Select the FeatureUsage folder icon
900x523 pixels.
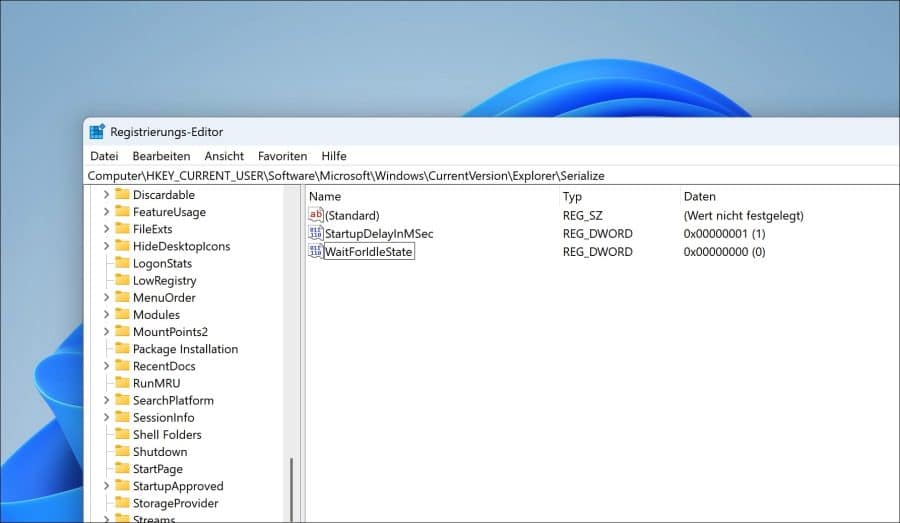[122, 211]
